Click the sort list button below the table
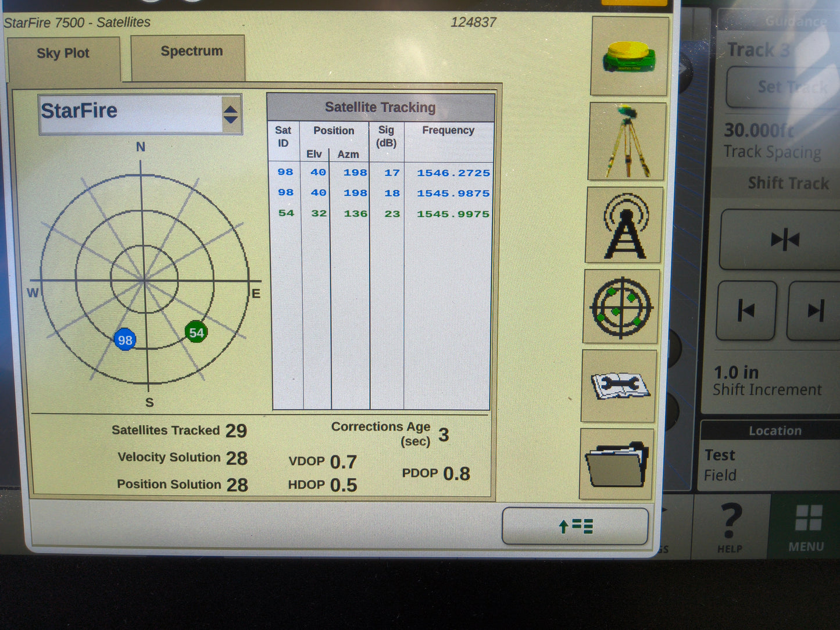 575,526
